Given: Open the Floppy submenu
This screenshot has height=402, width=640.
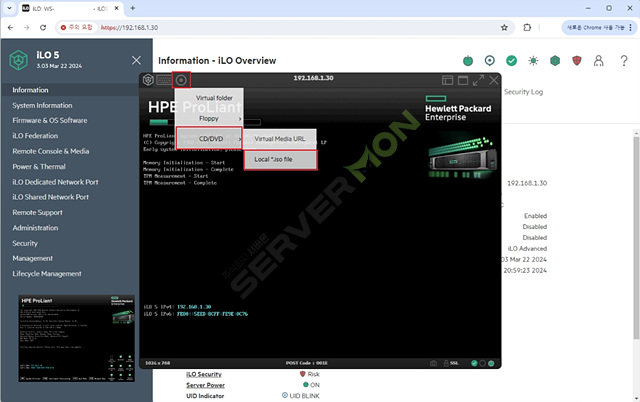Looking at the screenshot, I should coord(209,118).
